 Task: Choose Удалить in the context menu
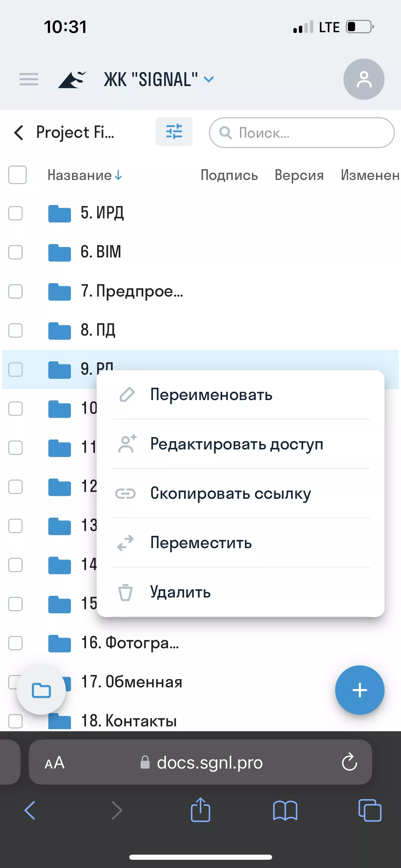tap(180, 592)
